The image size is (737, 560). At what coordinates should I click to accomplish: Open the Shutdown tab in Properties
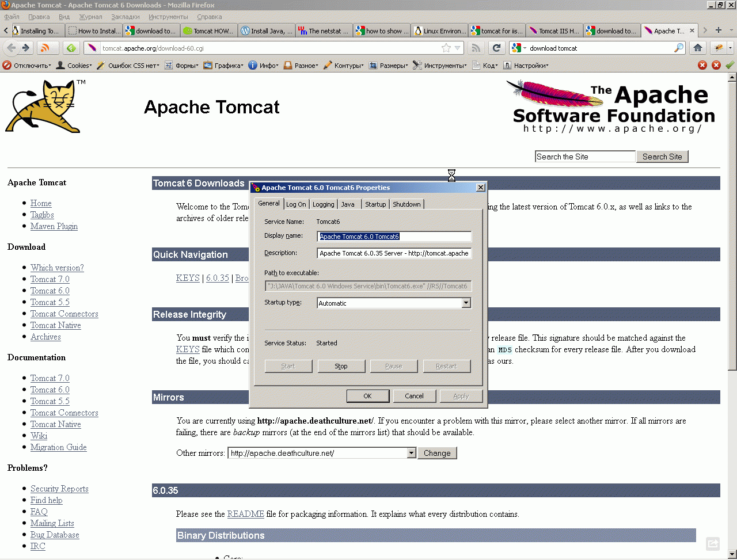(407, 204)
